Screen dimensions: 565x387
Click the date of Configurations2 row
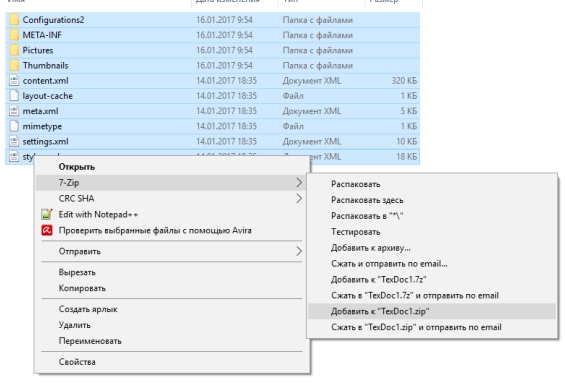tap(224, 20)
